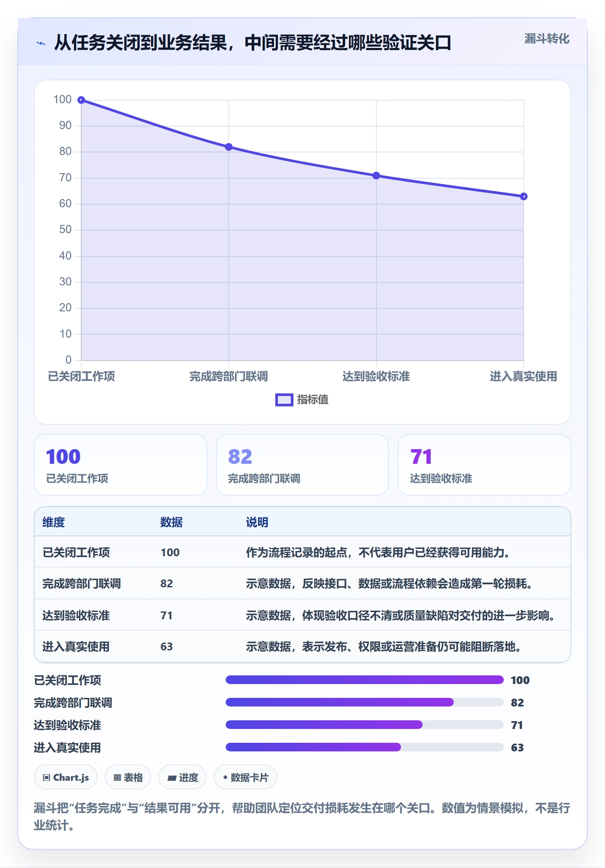Click description starting 作为流程记录的起点
Screen dimensions: 605x868
[x=378, y=552]
